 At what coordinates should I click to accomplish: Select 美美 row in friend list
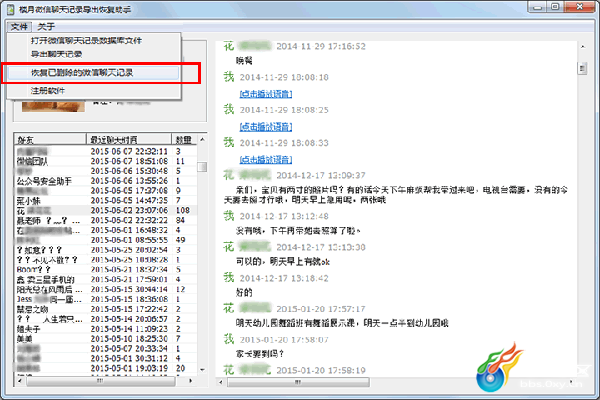tap(106, 339)
